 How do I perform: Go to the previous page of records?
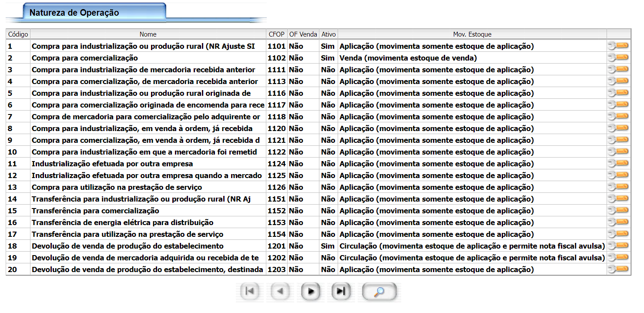pyautogui.click(x=280, y=292)
